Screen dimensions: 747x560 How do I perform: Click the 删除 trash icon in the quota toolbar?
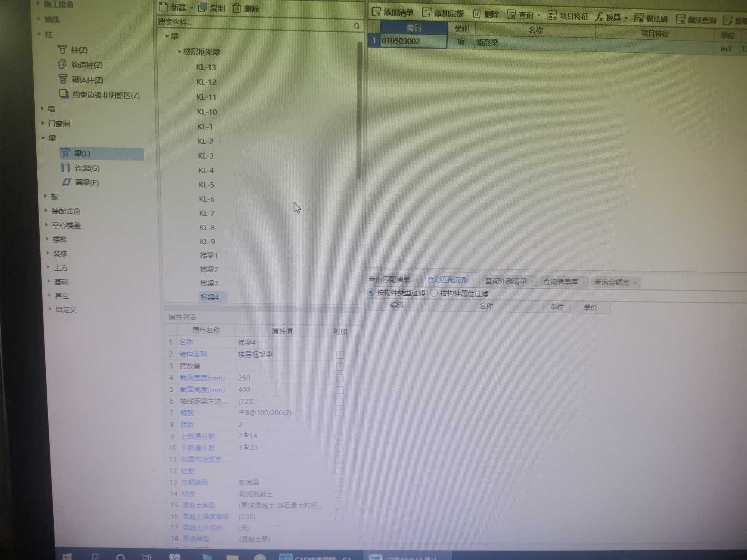(477, 14)
